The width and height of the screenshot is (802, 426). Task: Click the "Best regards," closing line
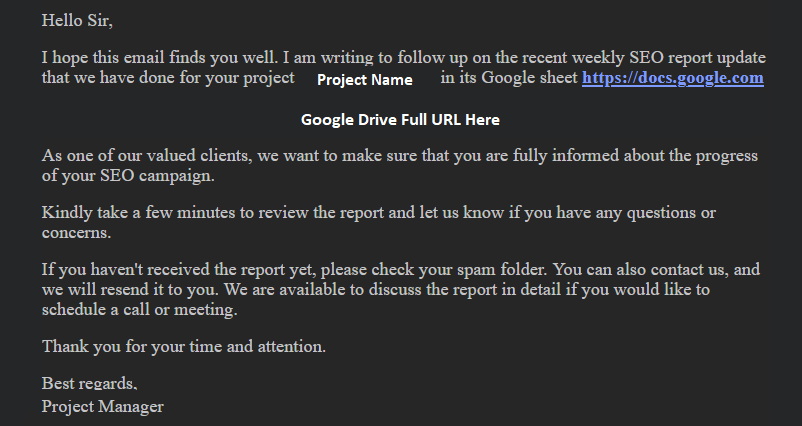[90, 384]
